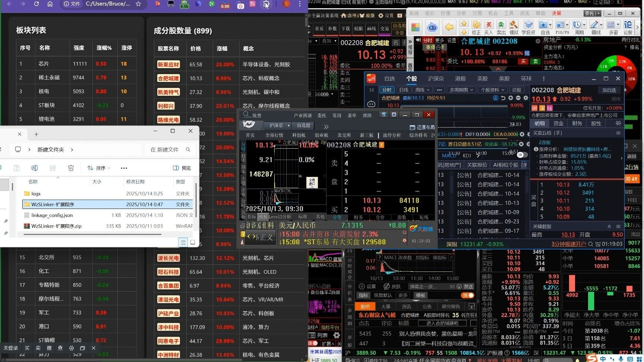
Task: Switch to the 自选 tab in 个股 window
Action: 389,79
